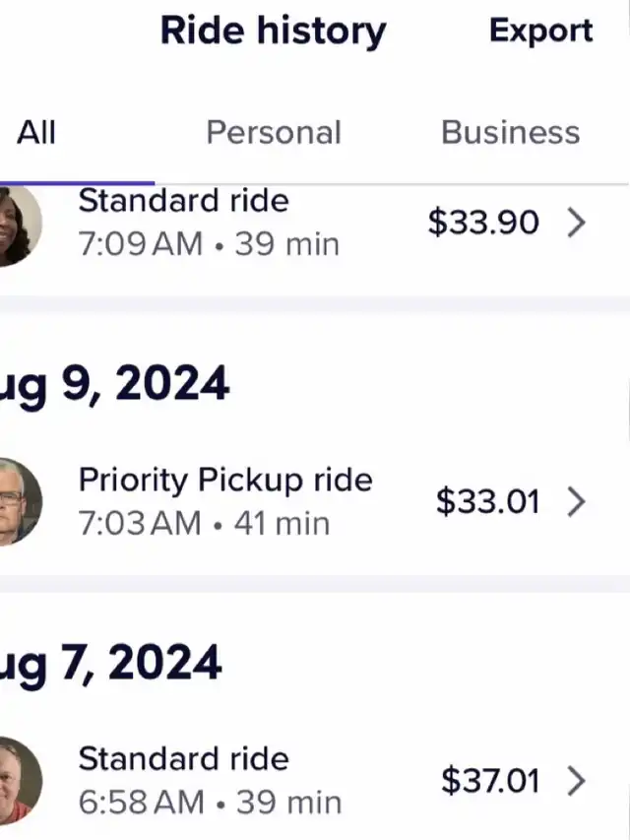Click the Aug 7, 2024 date header

click(x=112, y=664)
